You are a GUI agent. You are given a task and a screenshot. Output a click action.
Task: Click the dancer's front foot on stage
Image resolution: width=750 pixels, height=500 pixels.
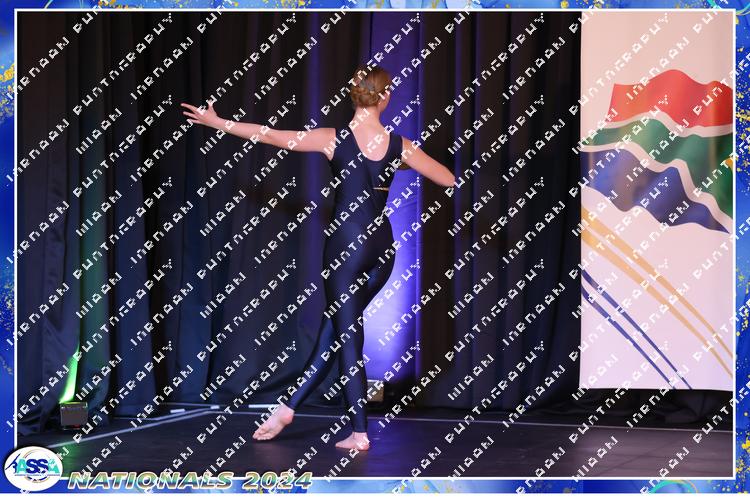tap(352, 440)
